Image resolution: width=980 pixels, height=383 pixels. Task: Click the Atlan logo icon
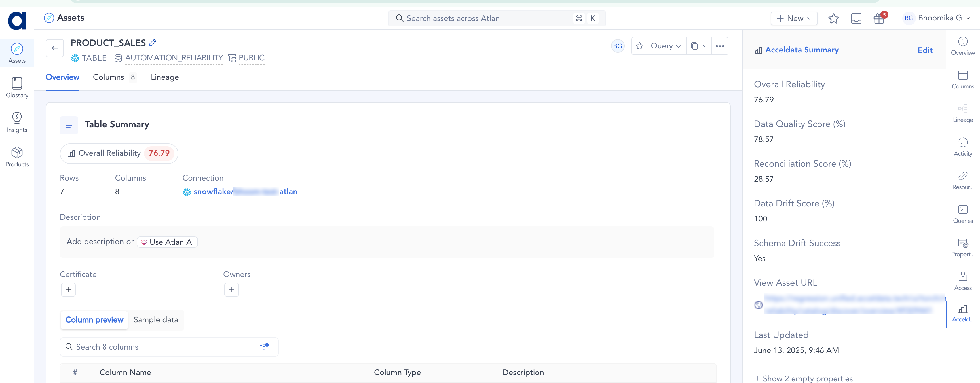tap(17, 20)
